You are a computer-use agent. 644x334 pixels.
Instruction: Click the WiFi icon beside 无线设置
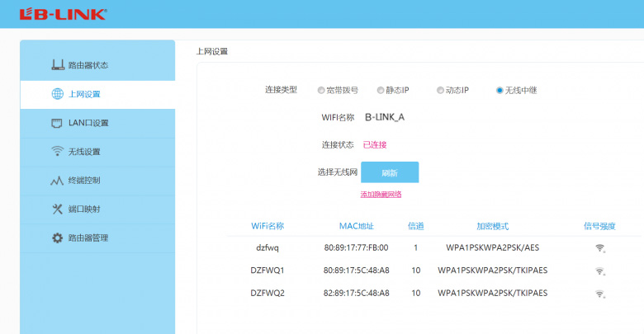[x=57, y=151]
